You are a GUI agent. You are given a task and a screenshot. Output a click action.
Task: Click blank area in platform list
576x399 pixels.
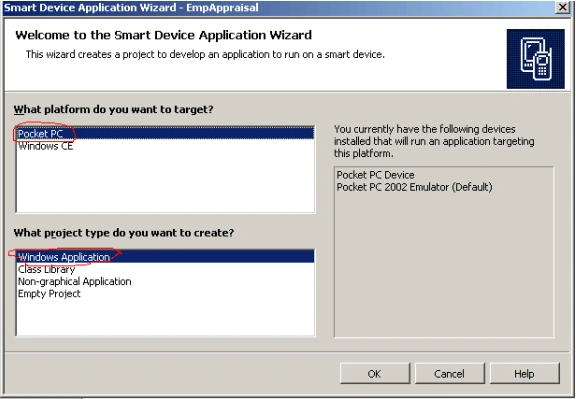165,182
